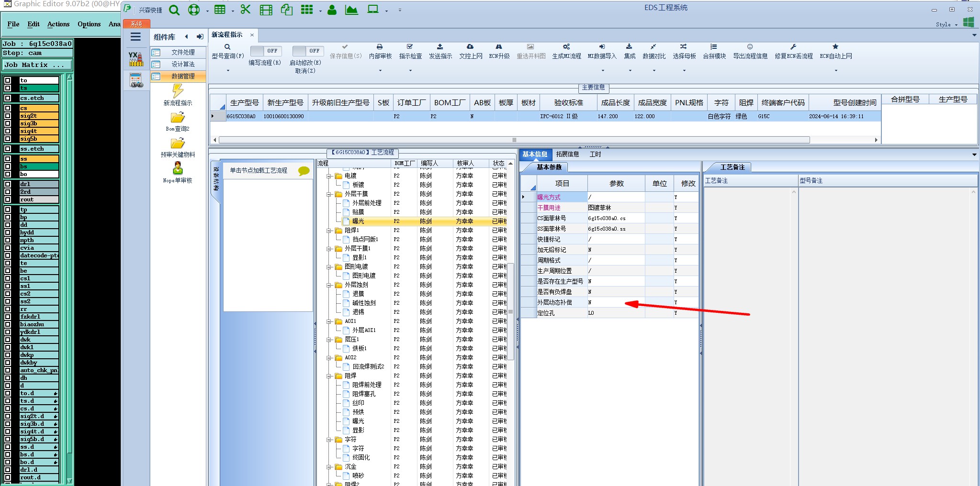Image resolution: width=980 pixels, height=486 pixels.
Task: Toggle checkbox for layer mpth
Action: click(8, 240)
